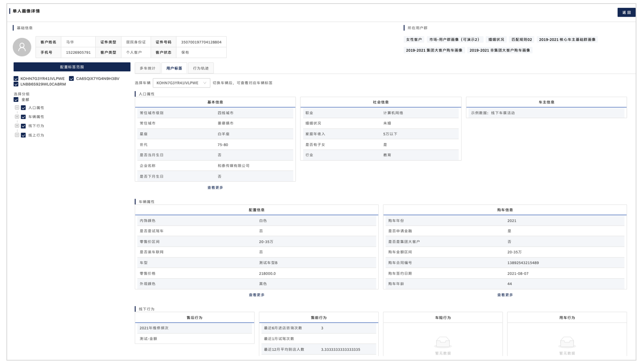Expand the 车辆属性 tree node
Viewport: 644px width, 363px height.
pyautogui.click(x=17, y=117)
